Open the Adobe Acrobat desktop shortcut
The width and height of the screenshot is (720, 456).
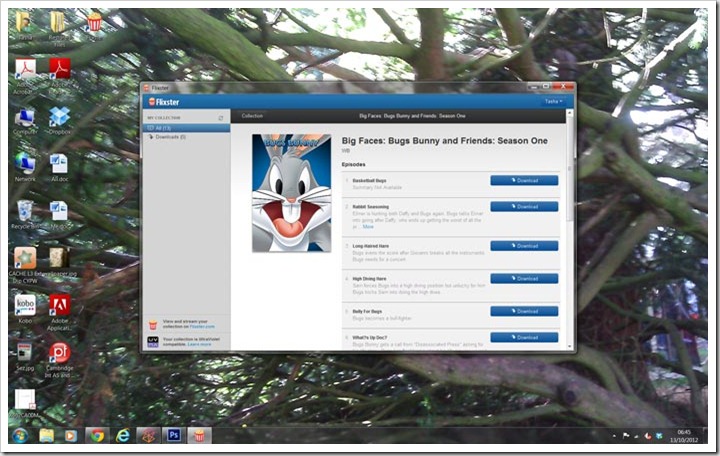click(25, 76)
